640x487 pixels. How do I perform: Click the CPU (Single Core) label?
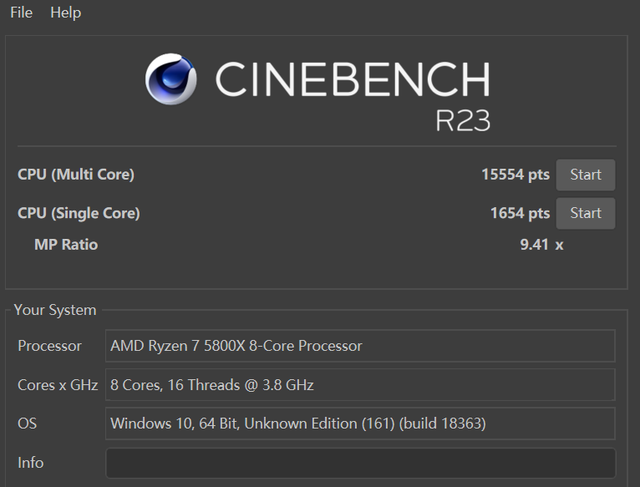point(79,213)
